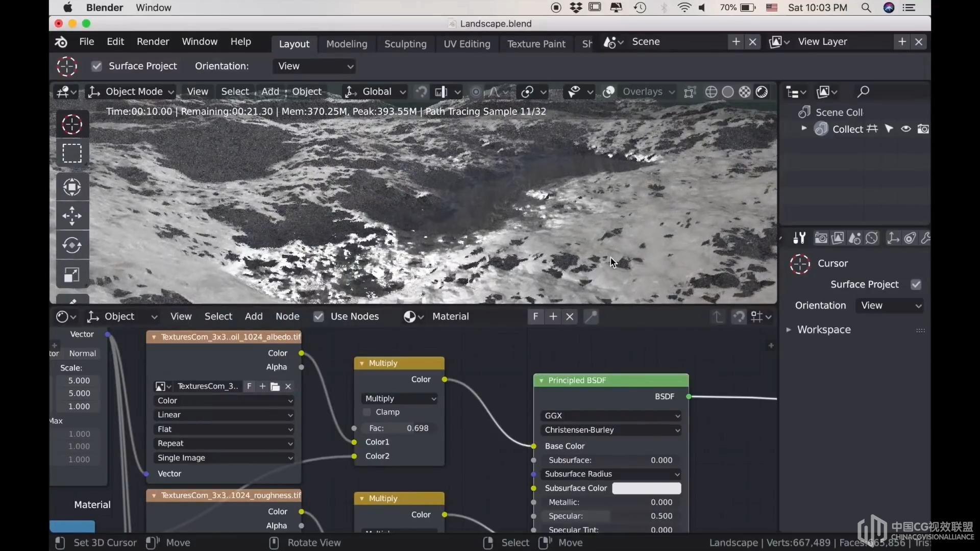Unlink the albedo image with X icon

pyautogui.click(x=288, y=387)
